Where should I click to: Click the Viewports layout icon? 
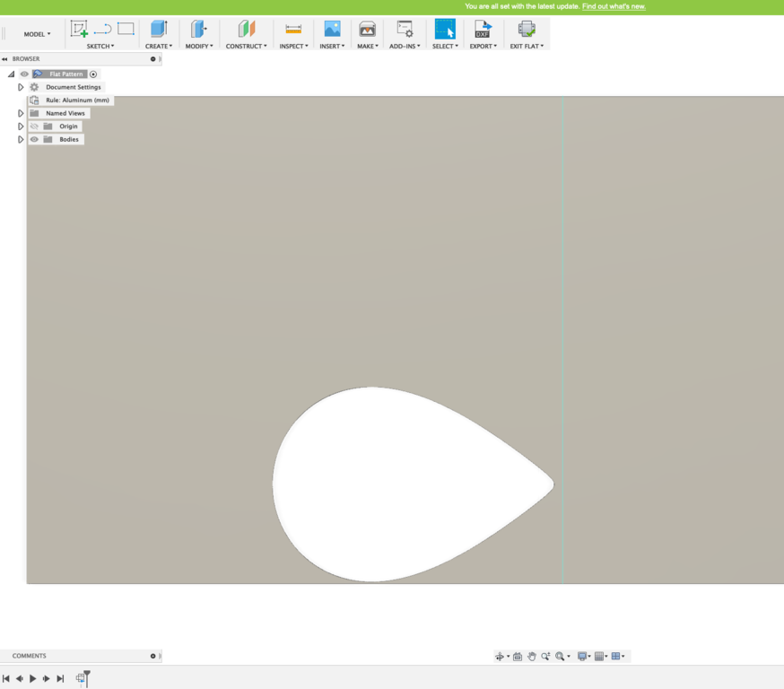tap(615, 657)
